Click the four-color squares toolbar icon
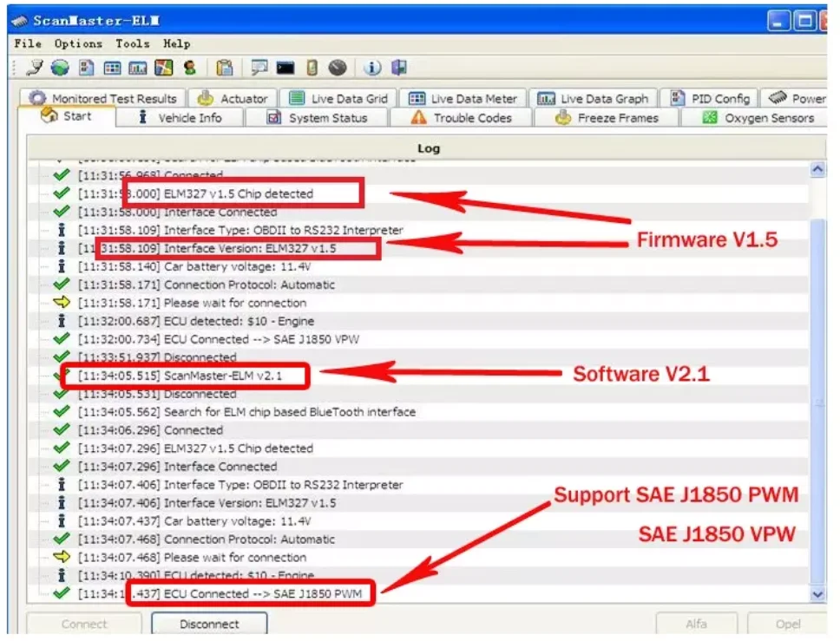Screen dimensions: 840x641 pos(163,68)
